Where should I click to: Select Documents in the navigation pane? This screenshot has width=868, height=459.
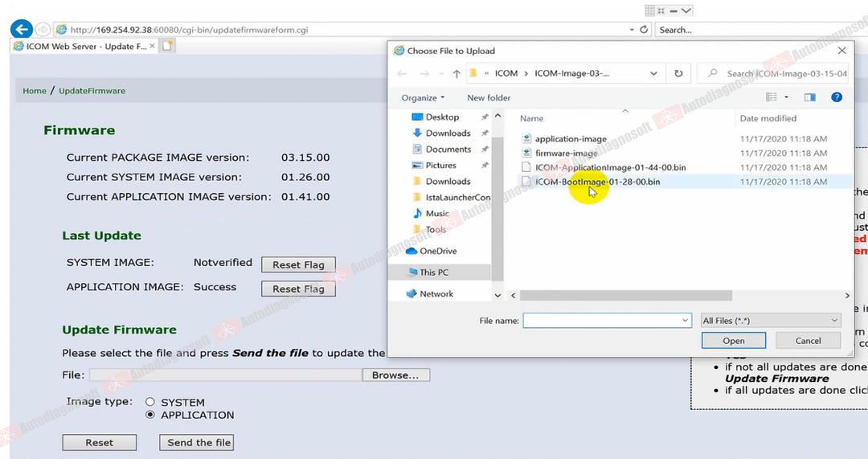pyautogui.click(x=448, y=149)
